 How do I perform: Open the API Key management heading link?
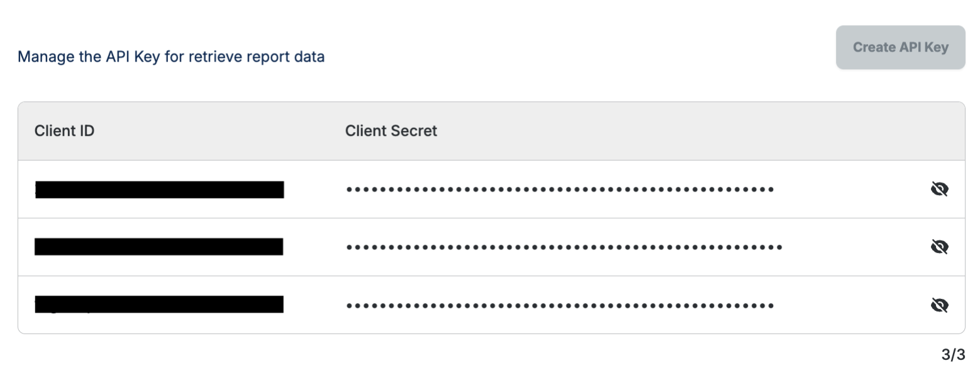pos(171,57)
